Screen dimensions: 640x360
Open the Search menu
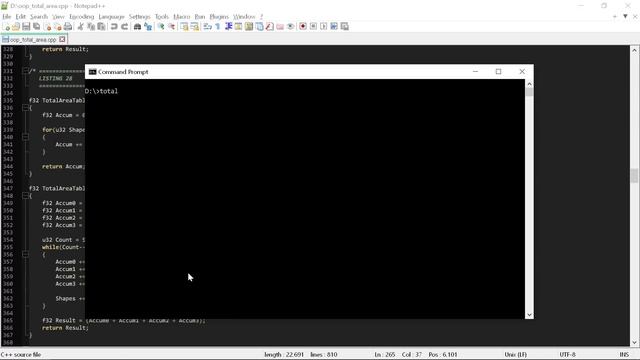(x=39, y=17)
